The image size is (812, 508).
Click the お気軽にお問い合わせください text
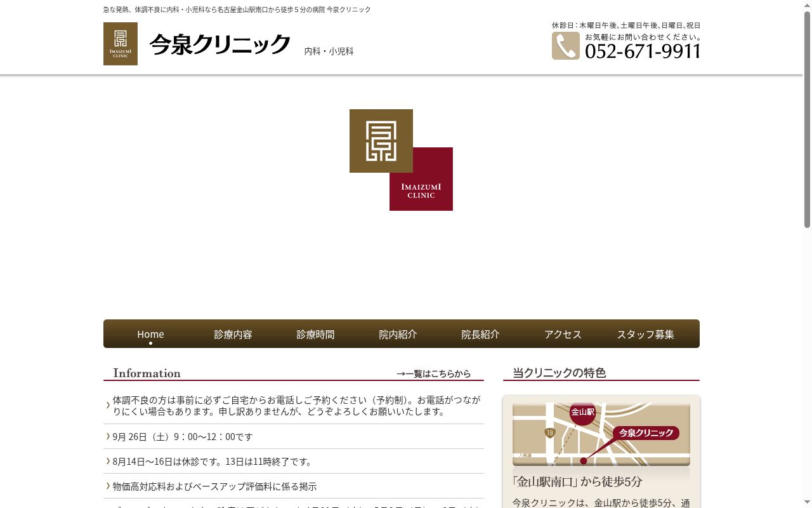click(x=643, y=37)
